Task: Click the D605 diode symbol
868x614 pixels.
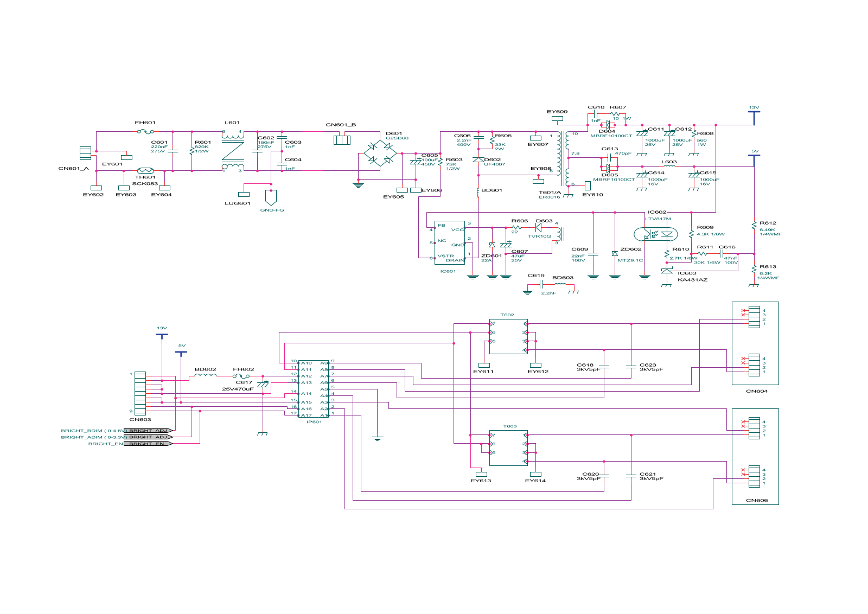Action: tap(609, 167)
